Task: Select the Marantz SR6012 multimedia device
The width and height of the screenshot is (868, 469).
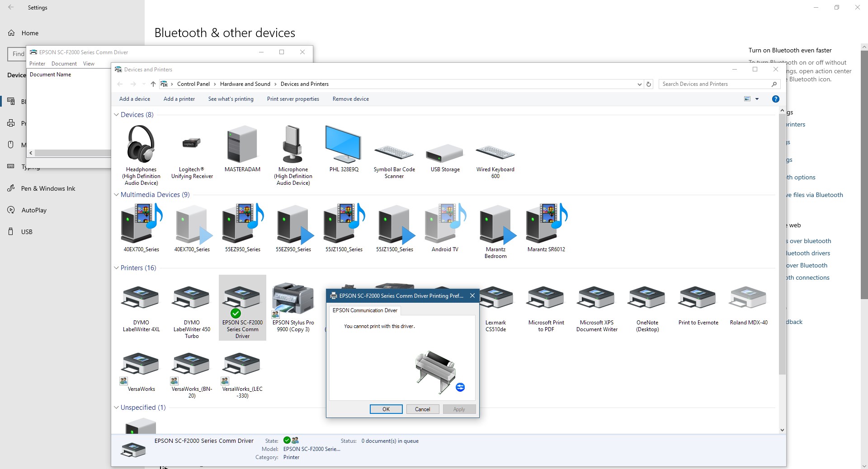Action: click(x=546, y=228)
